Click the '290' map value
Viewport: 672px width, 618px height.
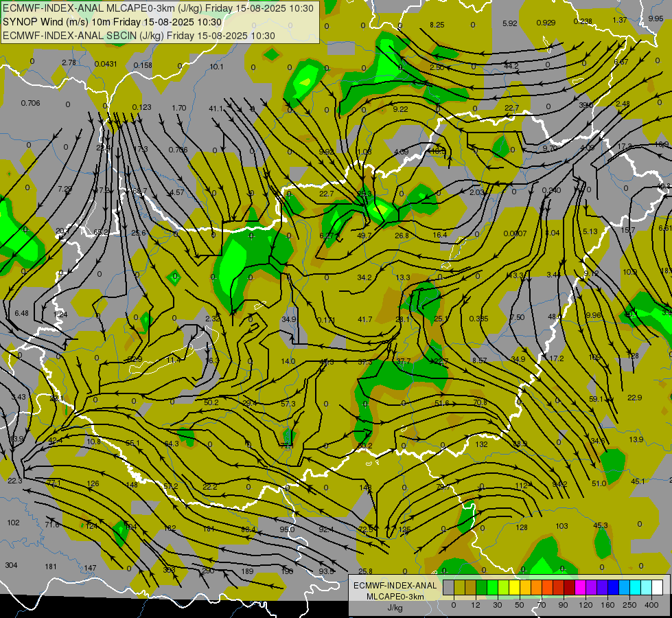coord(208,571)
